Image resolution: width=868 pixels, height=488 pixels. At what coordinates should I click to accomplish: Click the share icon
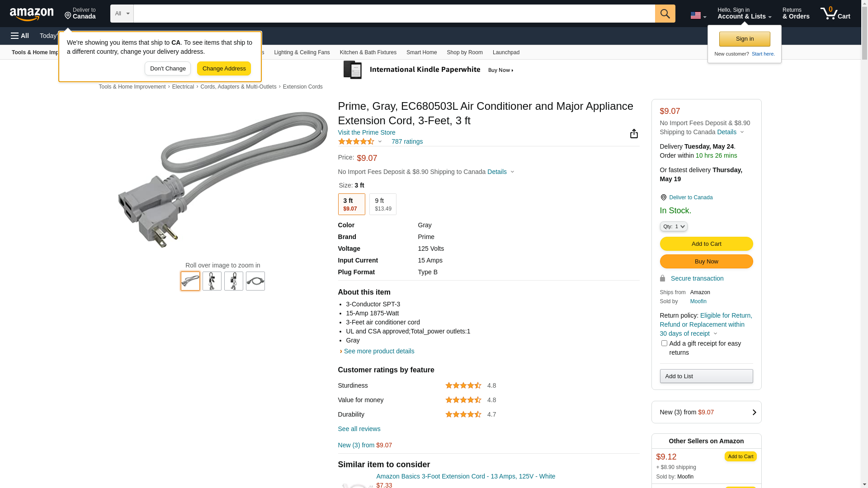634,134
